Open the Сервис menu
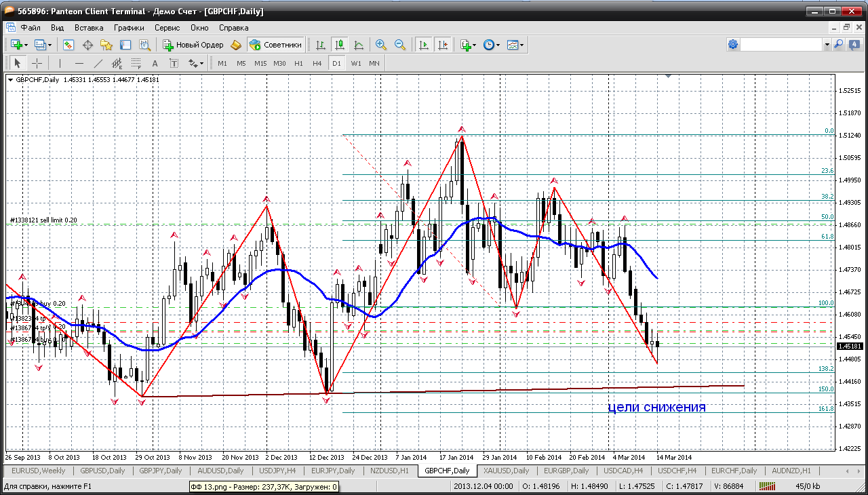Image resolution: width=868 pixels, height=495 pixels. 167,28
